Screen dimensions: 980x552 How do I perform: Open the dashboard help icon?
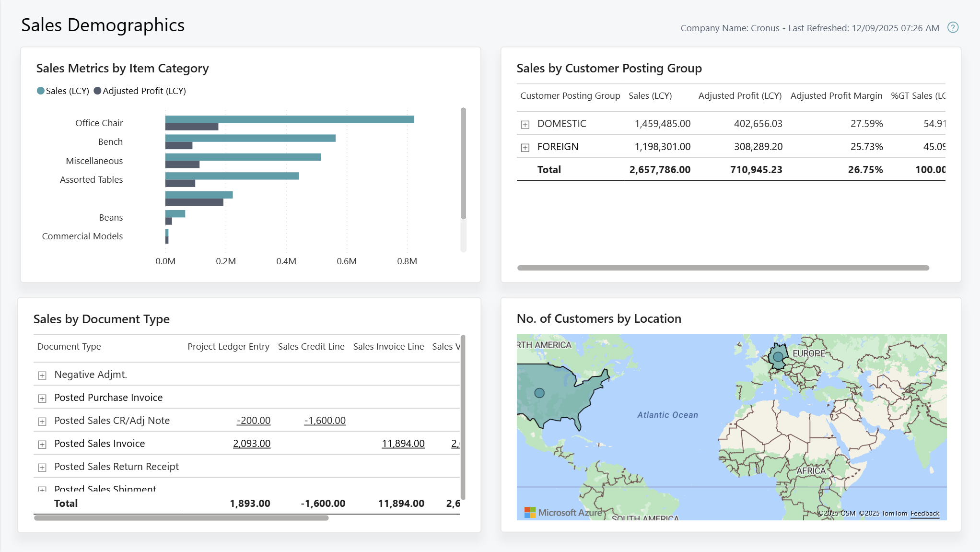(x=953, y=28)
